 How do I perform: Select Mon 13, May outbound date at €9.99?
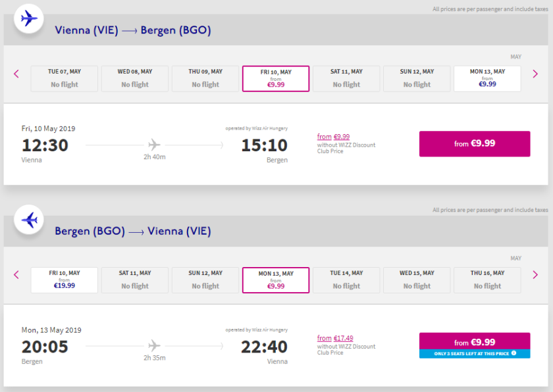(x=487, y=78)
